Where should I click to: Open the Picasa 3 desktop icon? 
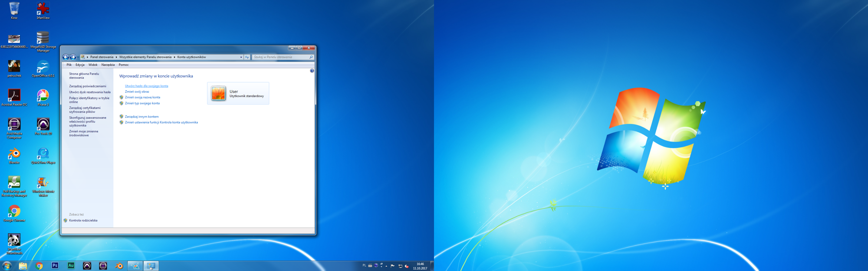click(43, 98)
